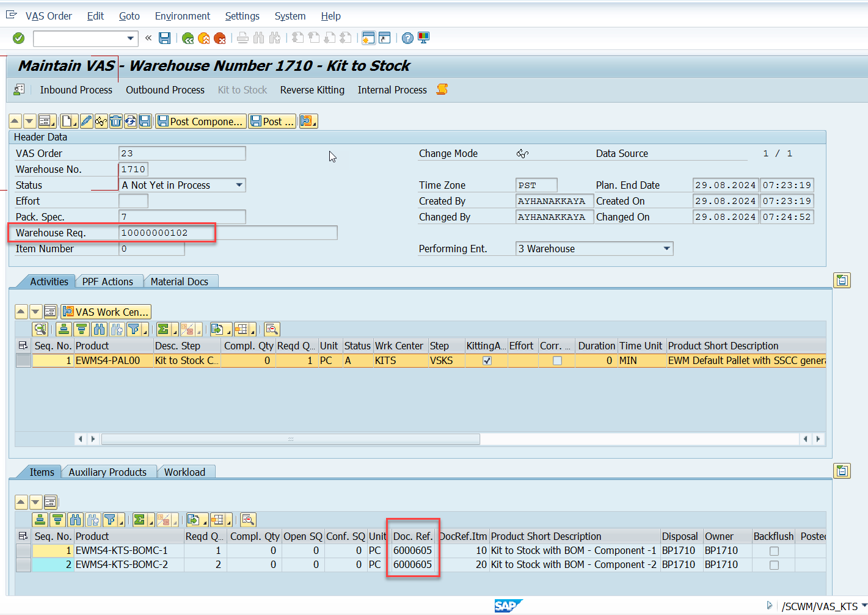The width and height of the screenshot is (868, 615).
Task: Open the Performing Ent. Warehouse dropdown
Action: click(x=666, y=249)
